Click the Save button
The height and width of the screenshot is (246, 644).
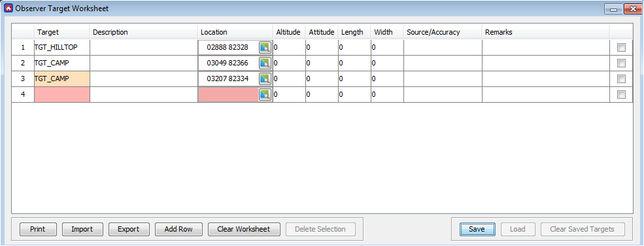(x=477, y=229)
